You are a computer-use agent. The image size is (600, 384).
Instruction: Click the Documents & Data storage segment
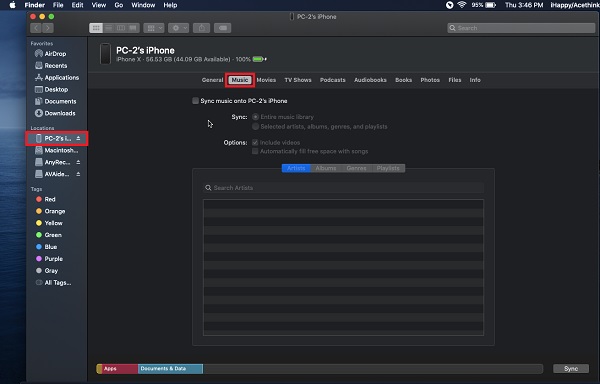pyautogui.click(x=170, y=369)
